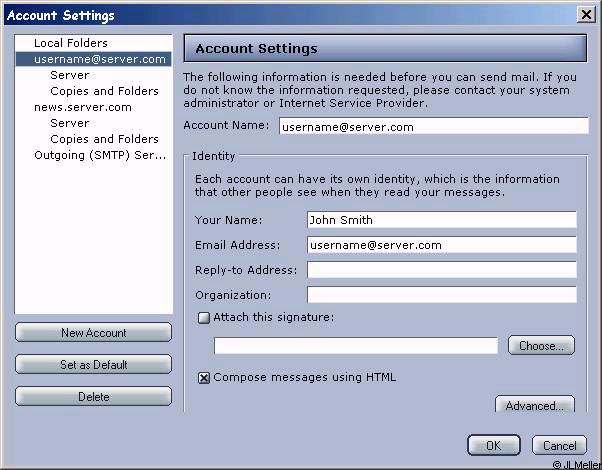Viewport: 602px width, 470px height.
Task: Click the New Account button
Action: 93,333
